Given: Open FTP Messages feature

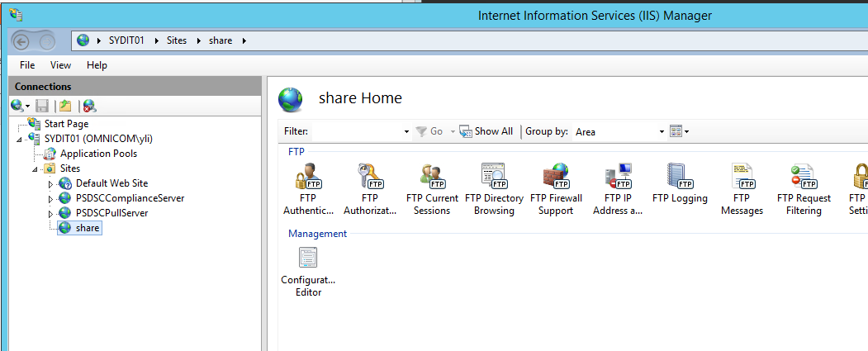Looking at the screenshot, I should coord(742,189).
